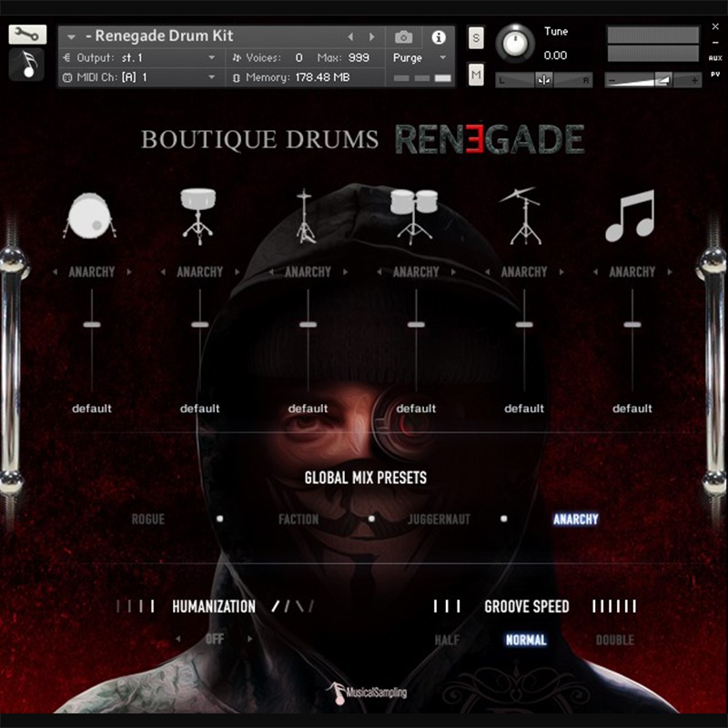Click the volume minus icon
The width and height of the screenshot is (728, 728).
[x=612, y=81]
